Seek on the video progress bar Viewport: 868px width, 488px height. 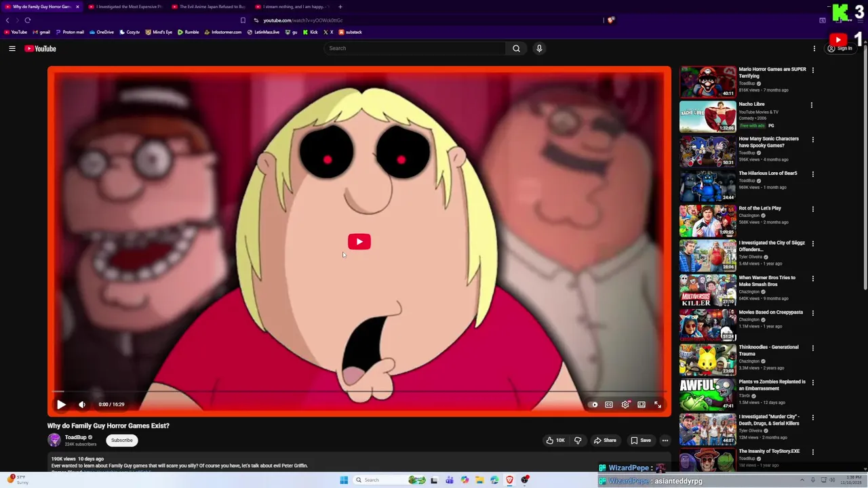point(359,392)
